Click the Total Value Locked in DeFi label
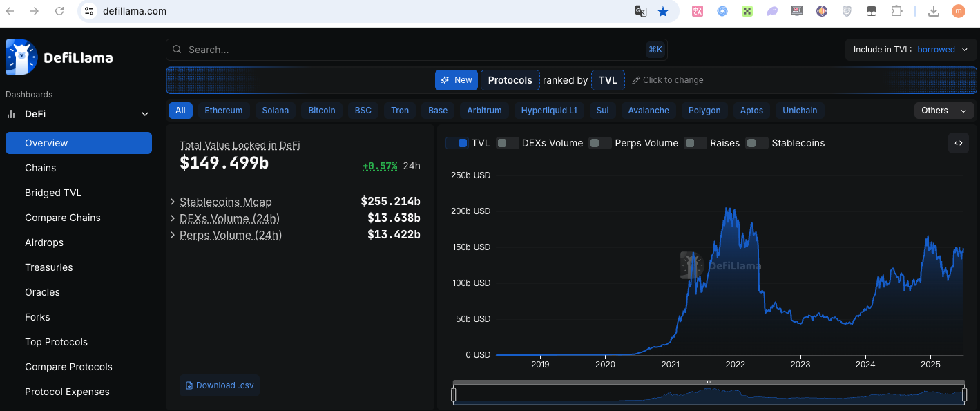 pos(240,145)
